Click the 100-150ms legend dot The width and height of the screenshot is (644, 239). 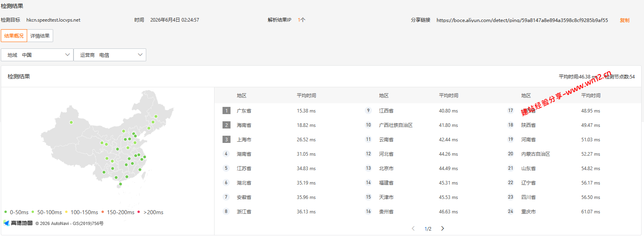(66, 212)
